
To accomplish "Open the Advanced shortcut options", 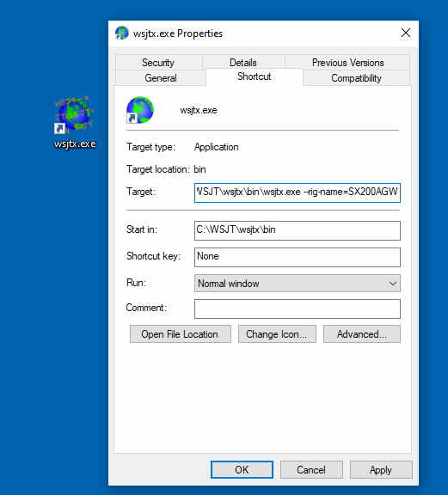I will point(362,334).
